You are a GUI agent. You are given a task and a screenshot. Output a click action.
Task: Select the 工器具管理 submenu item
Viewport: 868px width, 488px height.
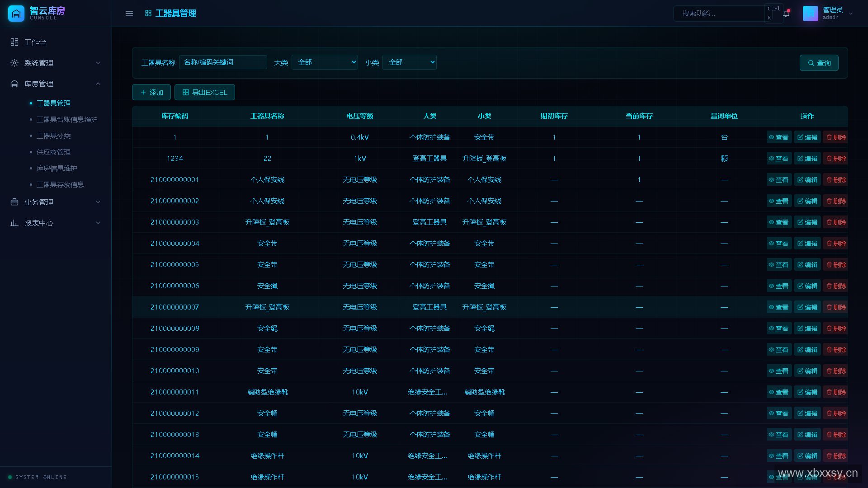[x=53, y=103]
